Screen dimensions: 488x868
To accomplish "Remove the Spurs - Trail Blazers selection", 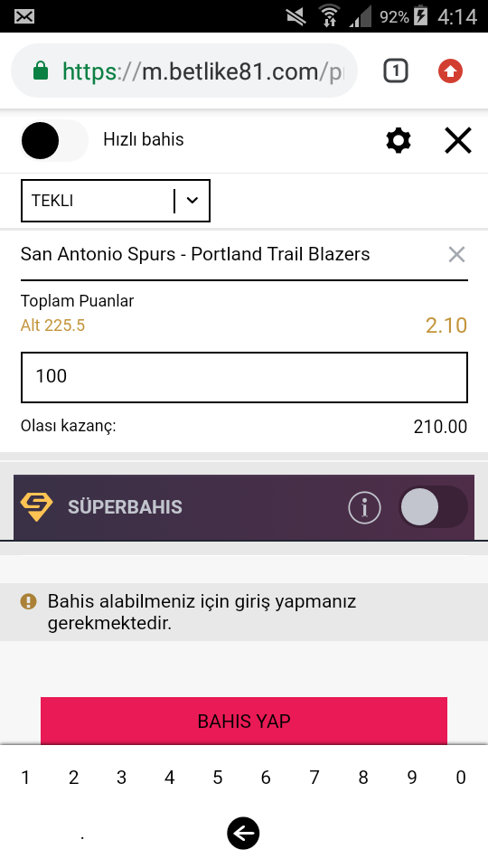I will (x=456, y=255).
